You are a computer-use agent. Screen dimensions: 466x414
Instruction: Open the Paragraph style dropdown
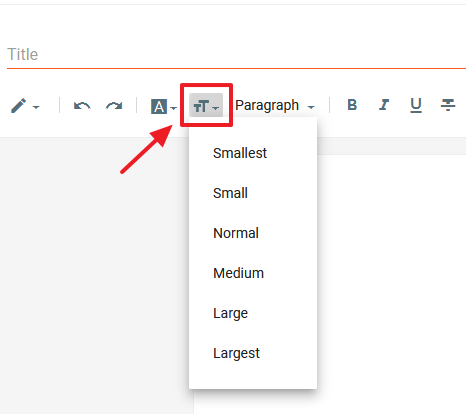(275, 106)
